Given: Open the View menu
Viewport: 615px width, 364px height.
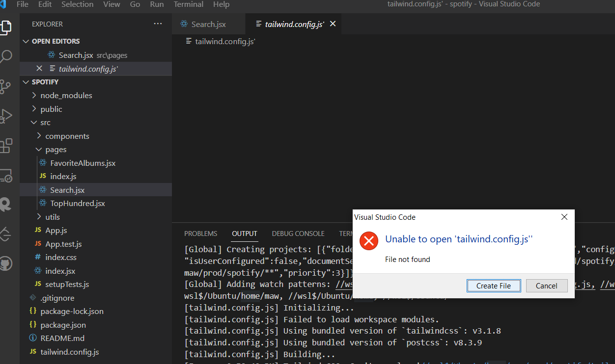Looking at the screenshot, I should click(112, 4).
